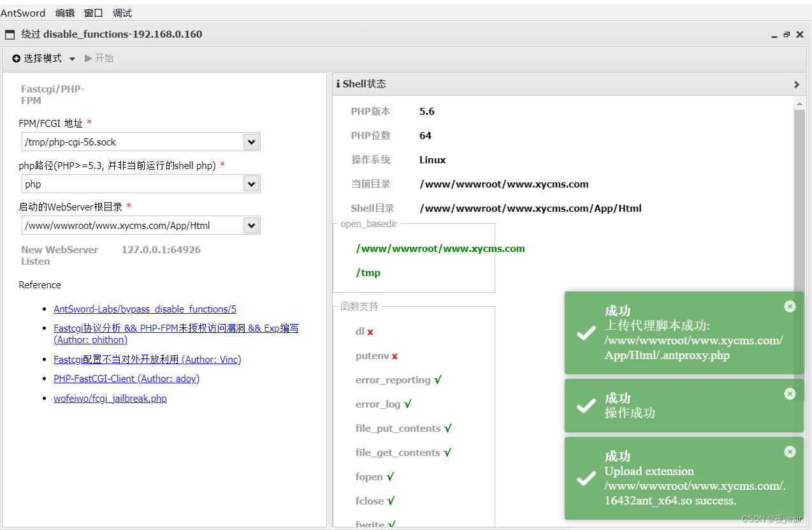The height and width of the screenshot is (530, 812).
Task: Click the Shell目录 path value
Action: click(530, 208)
